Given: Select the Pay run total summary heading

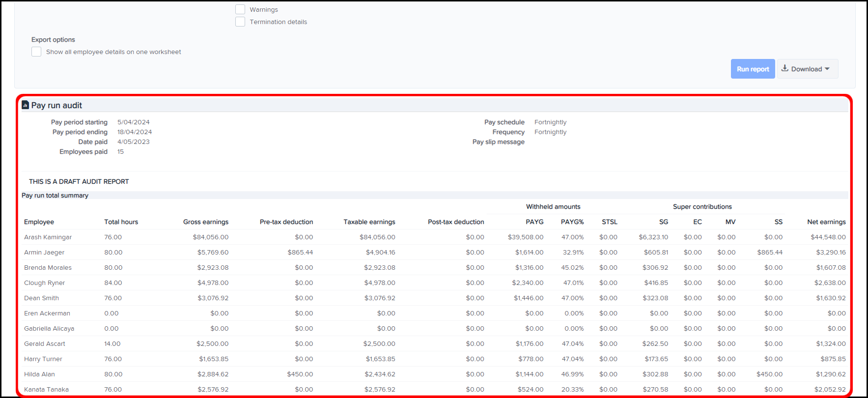Looking at the screenshot, I should pyautogui.click(x=55, y=196).
